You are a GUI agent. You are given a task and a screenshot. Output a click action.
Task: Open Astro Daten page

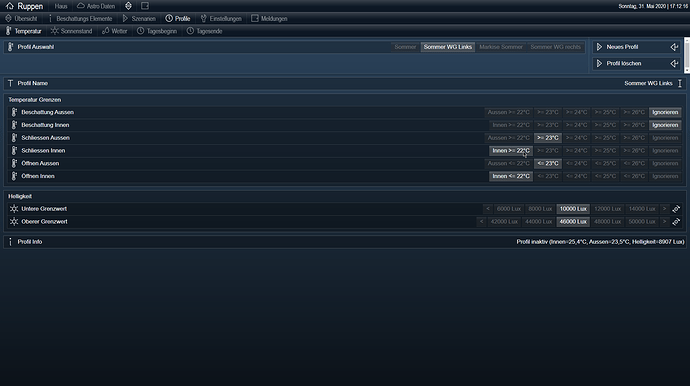click(x=96, y=6)
